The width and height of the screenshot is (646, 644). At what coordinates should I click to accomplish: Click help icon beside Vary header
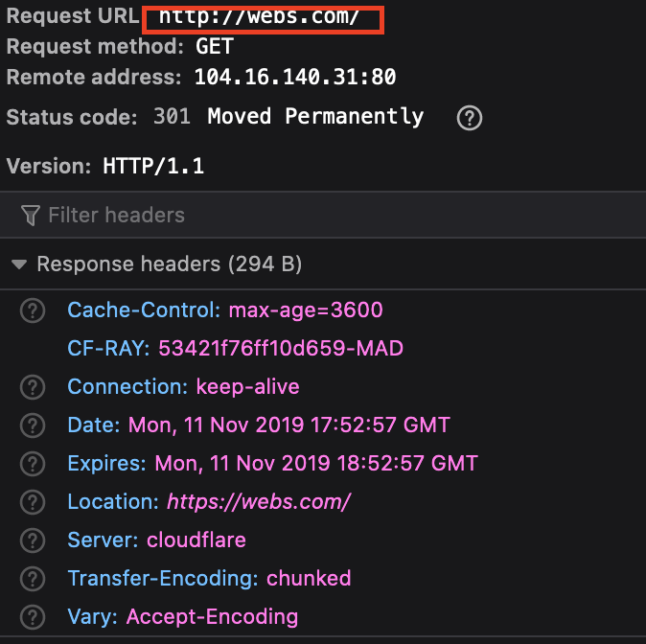[x=34, y=617]
